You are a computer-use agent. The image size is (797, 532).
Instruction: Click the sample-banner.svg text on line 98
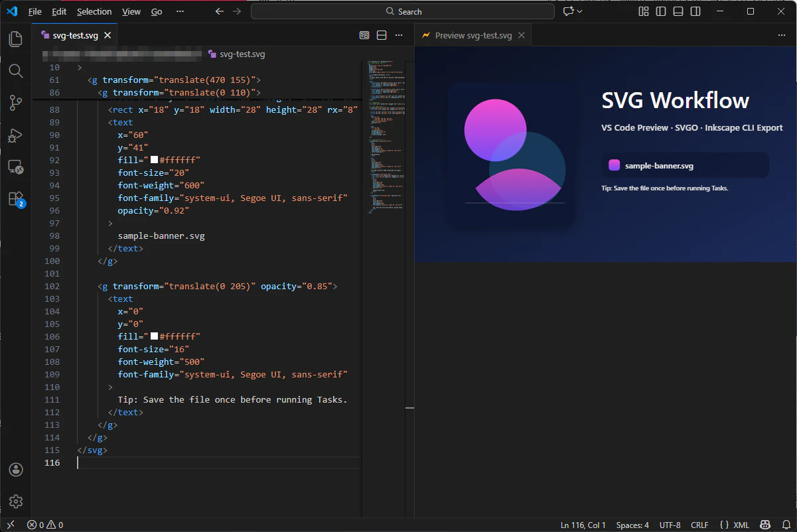161,235
